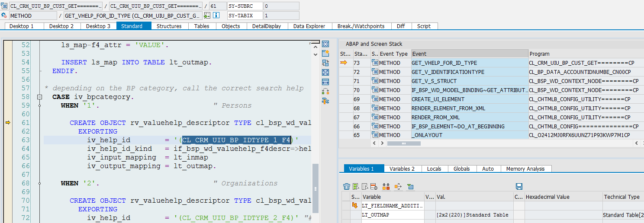The image size is (644, 223).
Task: Click the LT_OUTMAP variable name cell
Action: pos(393,215)
